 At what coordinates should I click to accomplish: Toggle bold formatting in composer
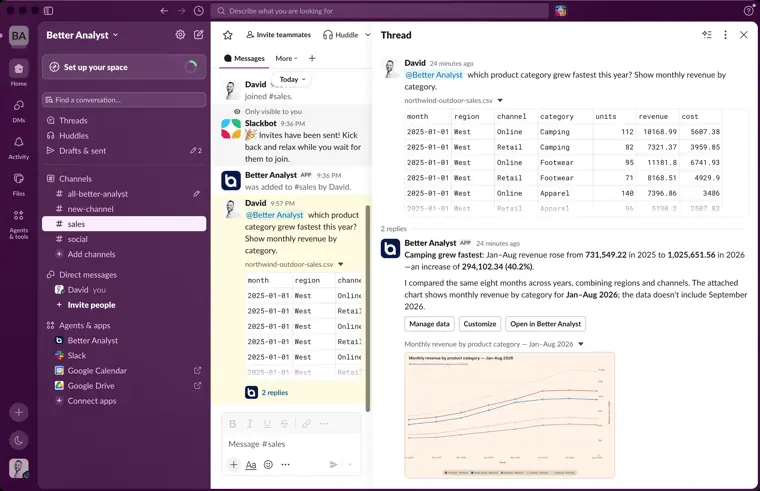pyautogui.click(x=233, y=424)
